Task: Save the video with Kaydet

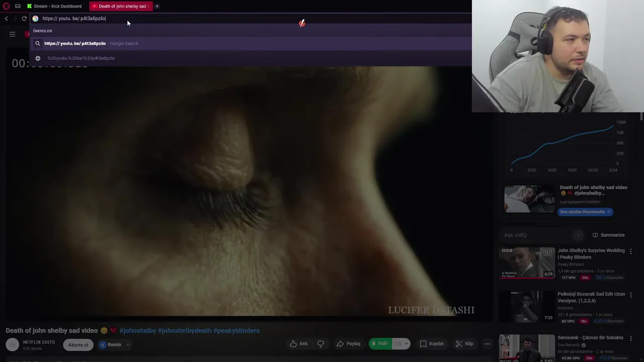Action: [432, 344]
